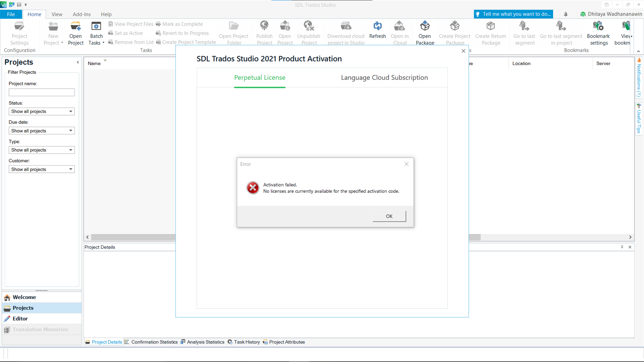Open the Confirmation Statistics tab
The height and width of the screenshot is (362, 644).
151,342
